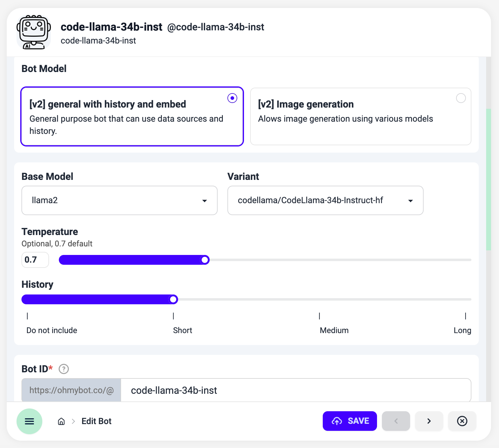The image size is (499, 448).
Task: Click the Temperature slider handle
Action: 205,260
